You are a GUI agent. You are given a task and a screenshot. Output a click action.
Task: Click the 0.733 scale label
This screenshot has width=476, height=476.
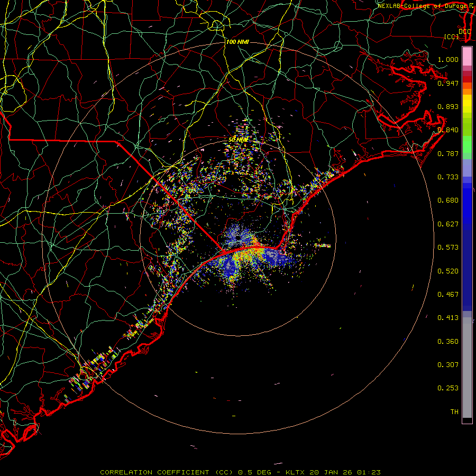pyautogui.click(x=448, y=177)
